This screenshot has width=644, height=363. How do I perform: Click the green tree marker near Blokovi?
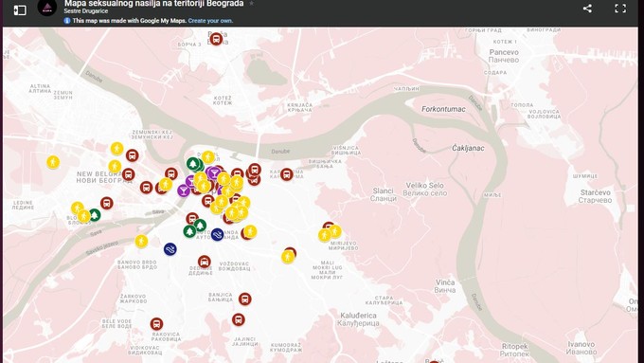point(95,214)
